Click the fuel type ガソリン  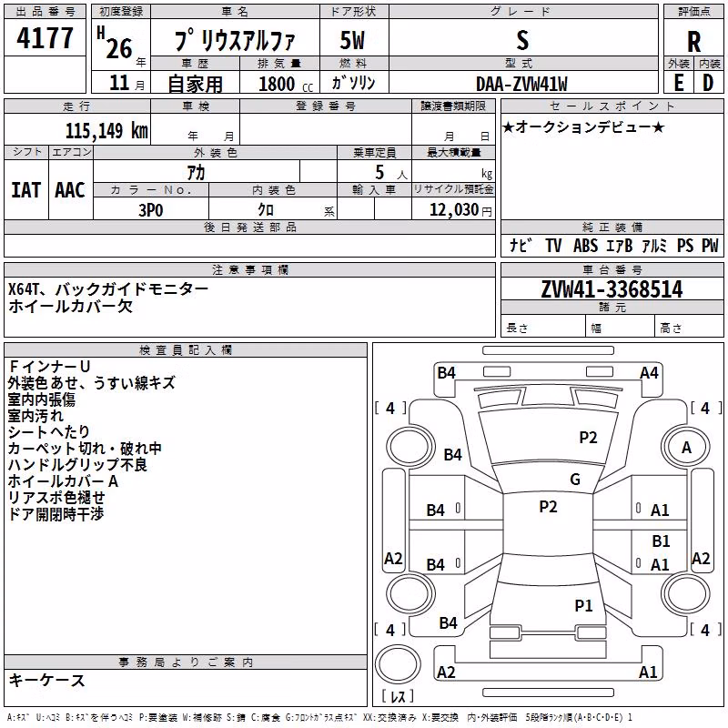(x=353, y=83)
